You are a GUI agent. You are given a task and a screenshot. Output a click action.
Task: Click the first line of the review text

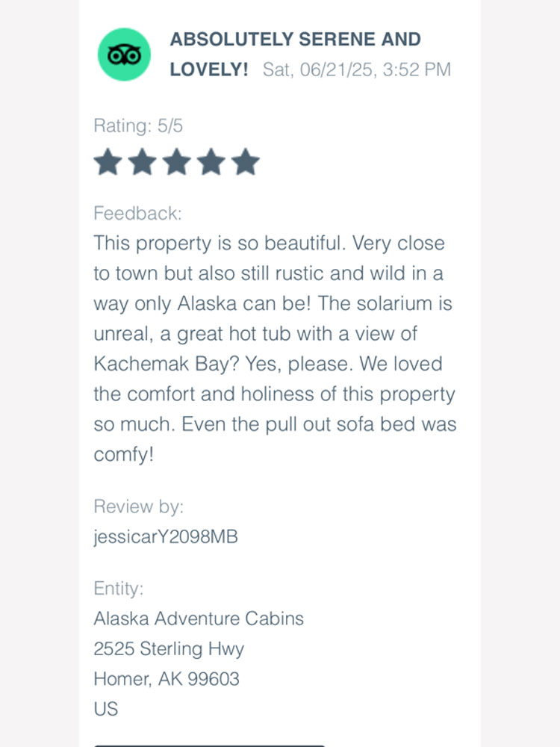click(269, 244)
